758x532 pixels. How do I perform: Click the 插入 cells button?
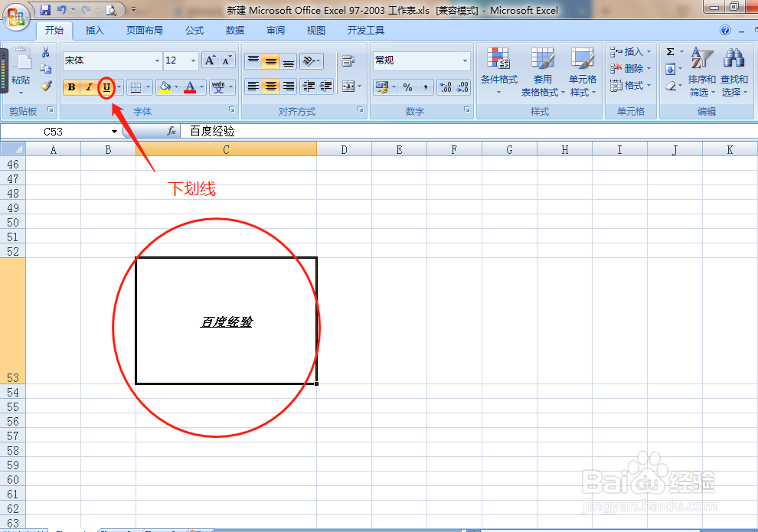click(x=630, y=52)
